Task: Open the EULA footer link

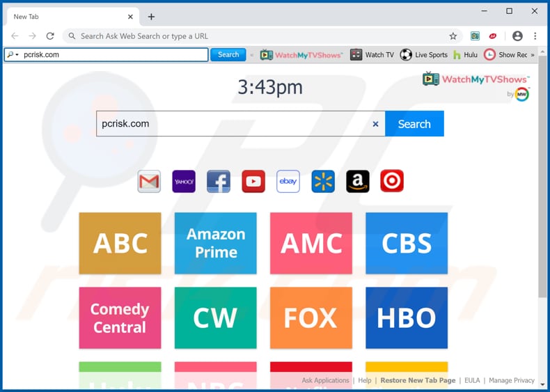Action: (472, 380)
